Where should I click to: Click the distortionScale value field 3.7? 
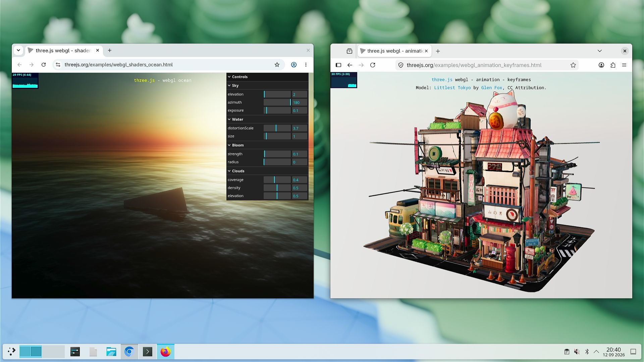(x=300, y=128)
